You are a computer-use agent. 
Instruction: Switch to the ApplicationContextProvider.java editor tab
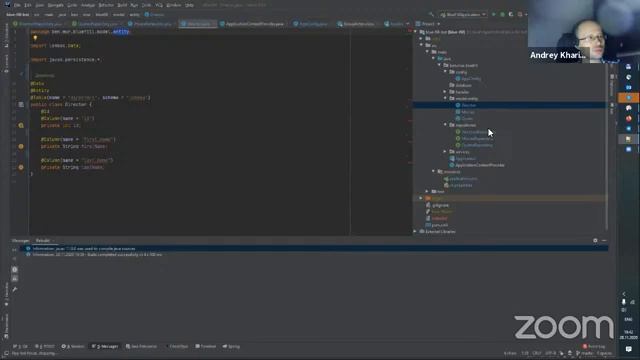pyautogui.click(x=252, y=24)
